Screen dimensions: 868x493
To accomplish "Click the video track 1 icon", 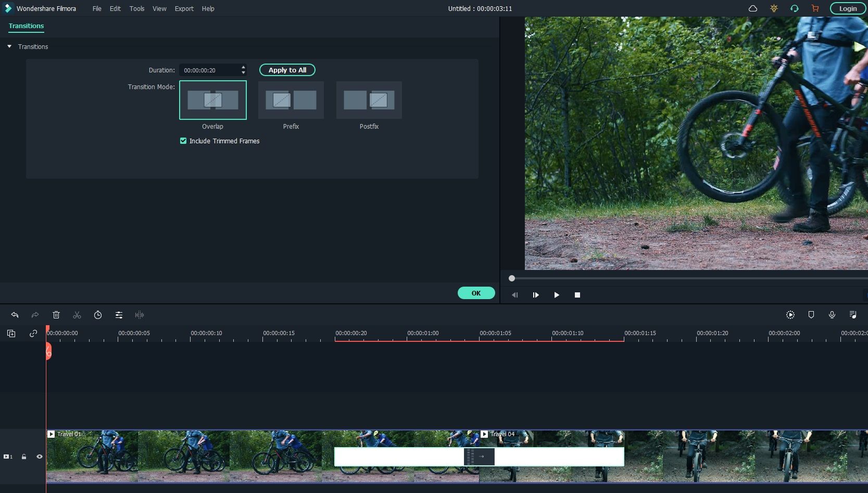I will (x=8, y=457).
